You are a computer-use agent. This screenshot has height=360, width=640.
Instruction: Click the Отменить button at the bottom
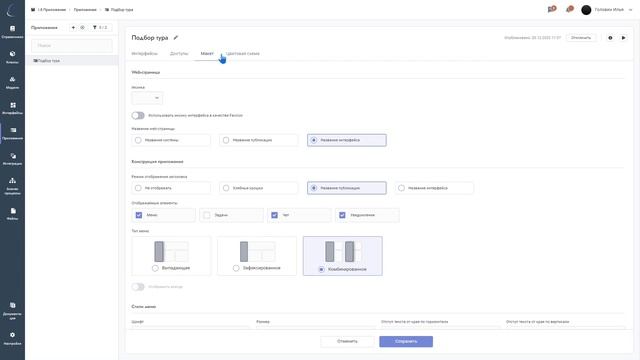click(x=347, y=341)
